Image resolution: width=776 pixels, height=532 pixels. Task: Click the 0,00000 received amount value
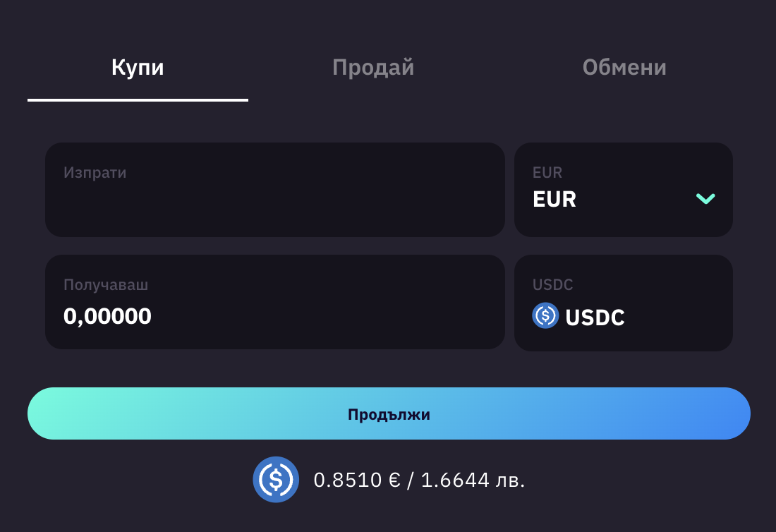pyautogui.click(x=107, y=316)
